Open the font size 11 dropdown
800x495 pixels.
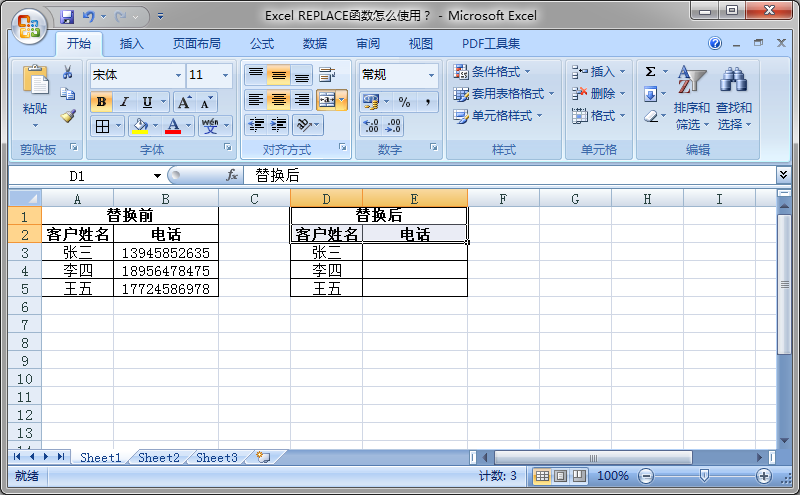(x=225, y=75)
